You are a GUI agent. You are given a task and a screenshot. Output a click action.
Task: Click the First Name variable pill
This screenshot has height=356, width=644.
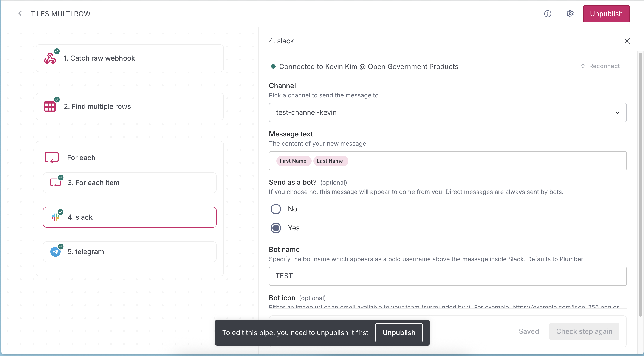293,161
